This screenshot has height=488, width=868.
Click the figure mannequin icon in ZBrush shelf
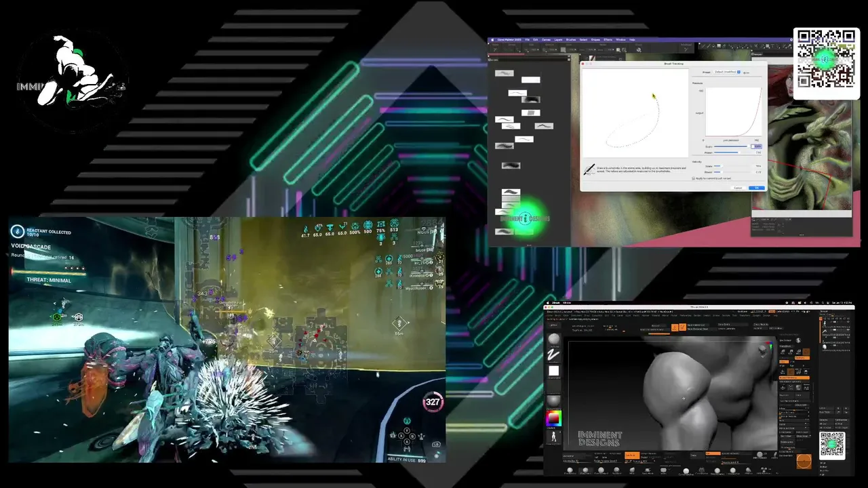[x=554, y=438]
